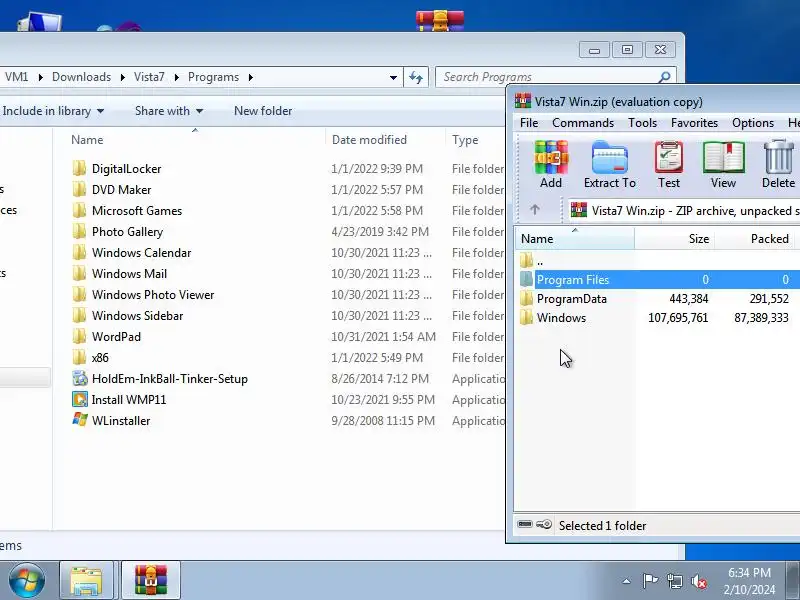Open the WinRAR Commands menu
The image size is (800, 600).
tap(583, 123)
